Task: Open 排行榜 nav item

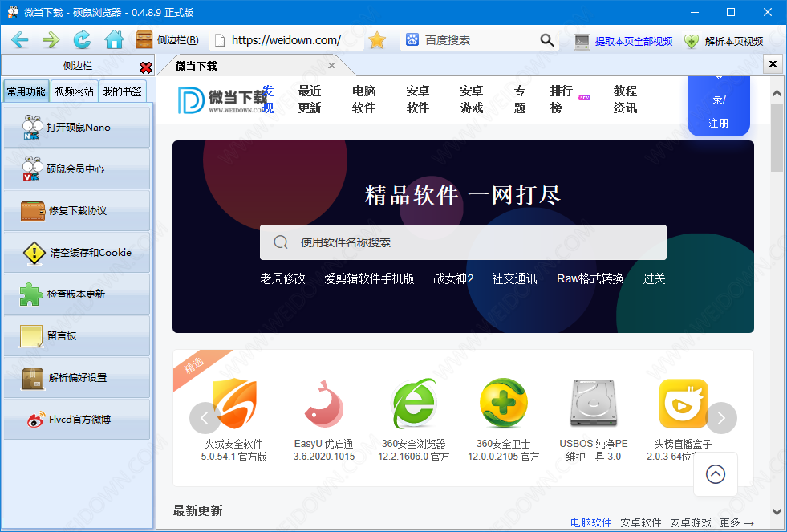Action: 561,99
